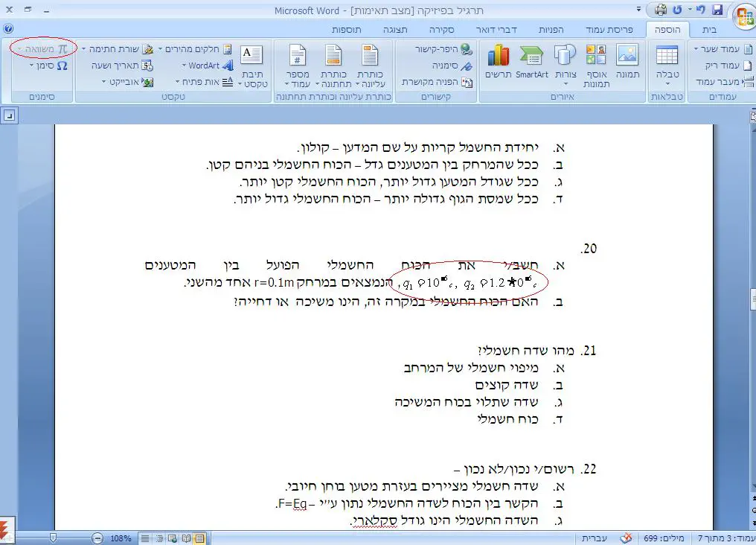756x545 pixels.
Task: Click the Save icon in quick access toolbar
Action: pos(718,10)
